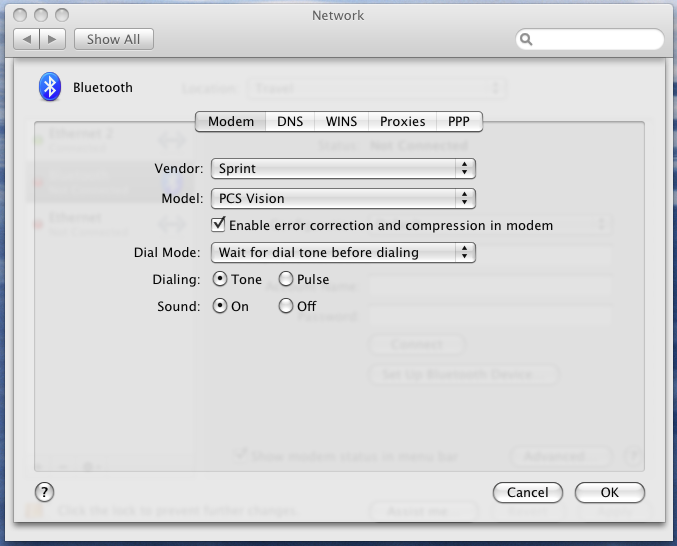The image size is (677, 546).
Task: Turn modem sound Off
Action: coord(286,306)
